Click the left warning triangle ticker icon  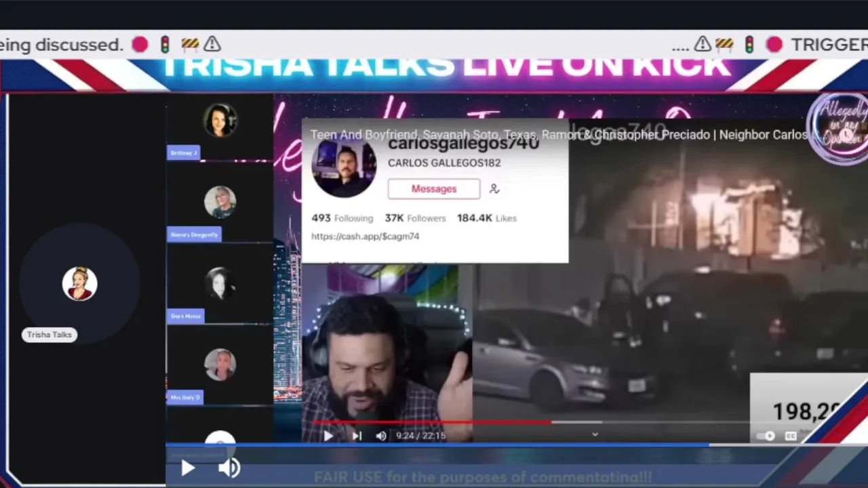coord(212,45)
